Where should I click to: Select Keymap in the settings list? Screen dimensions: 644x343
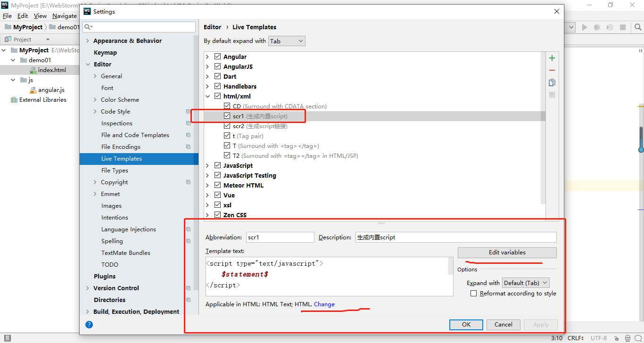coord(105,53)
